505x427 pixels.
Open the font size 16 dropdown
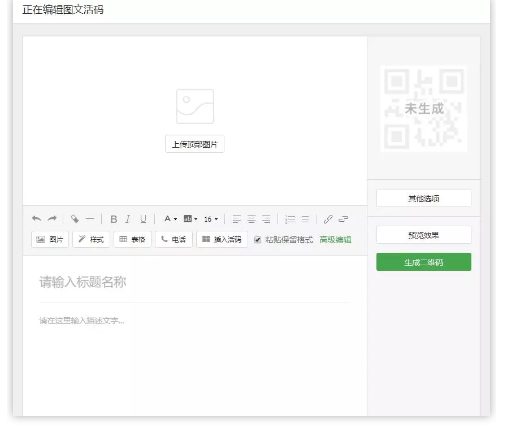pos(211,219)
